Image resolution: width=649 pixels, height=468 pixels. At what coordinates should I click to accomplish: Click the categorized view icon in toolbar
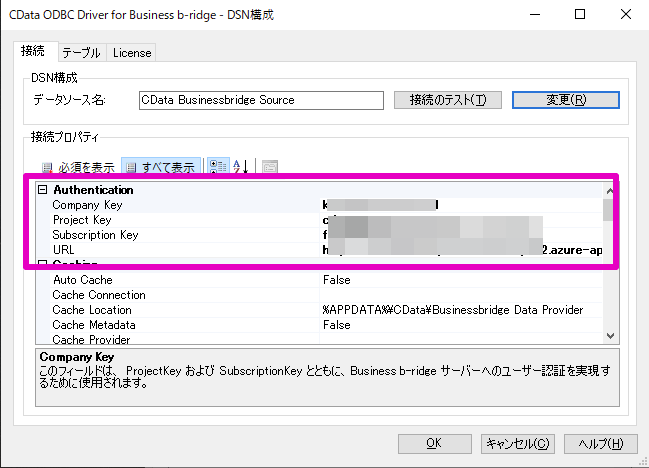tap(218, 167)
